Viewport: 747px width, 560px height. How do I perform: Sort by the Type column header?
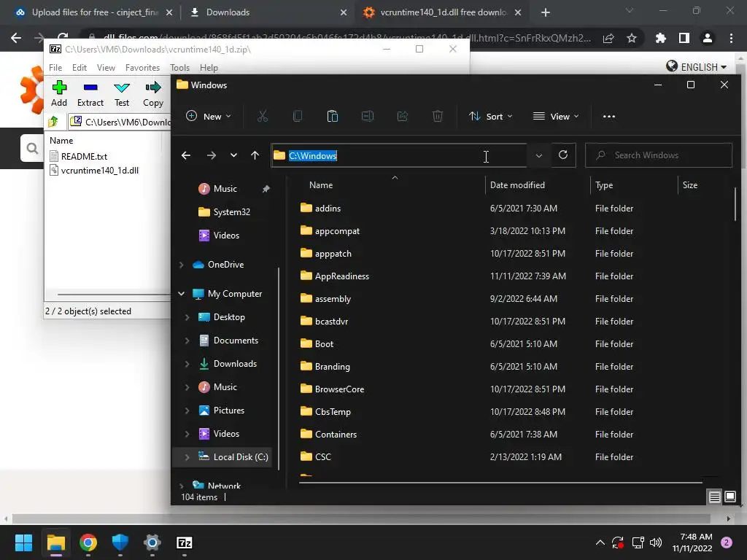[634, 184]
